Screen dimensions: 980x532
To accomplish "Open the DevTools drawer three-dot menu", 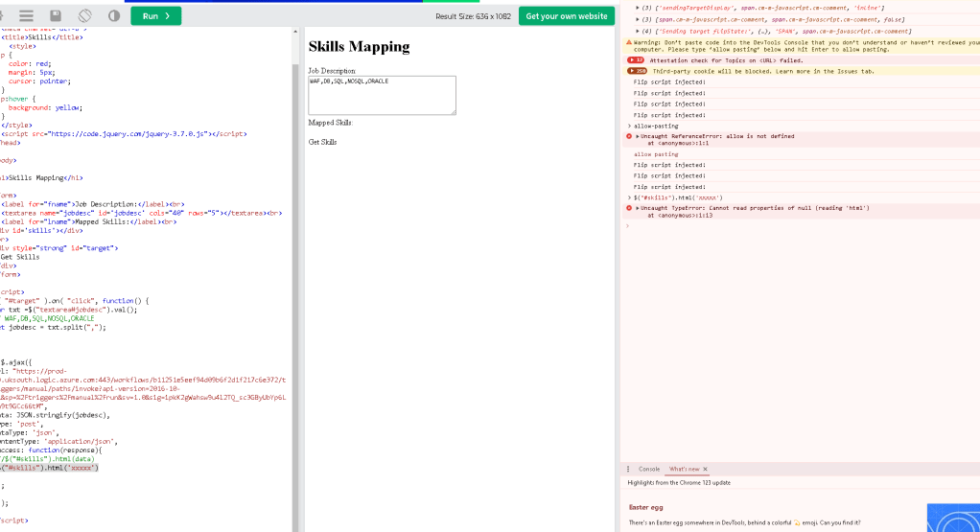I will tap(628, 469).
